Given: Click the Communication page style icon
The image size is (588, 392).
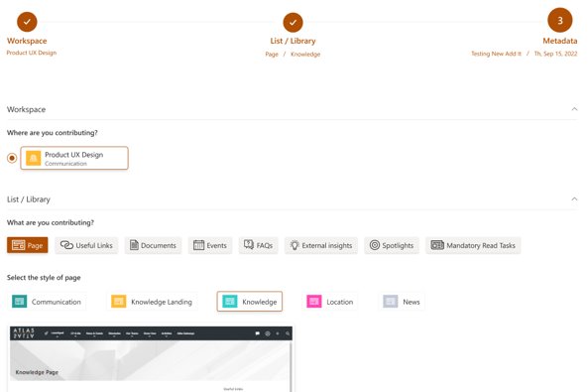Looking at the screenshot, I should pyautogui.click(x=19, y=302).
